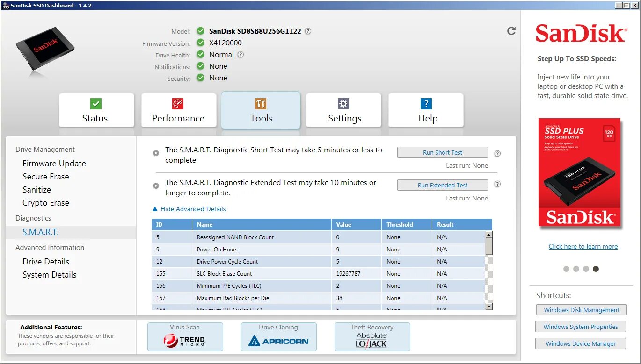Click the green check icon beside Notifications
This screenshot has height=364, width=641.
click(201, 66)
